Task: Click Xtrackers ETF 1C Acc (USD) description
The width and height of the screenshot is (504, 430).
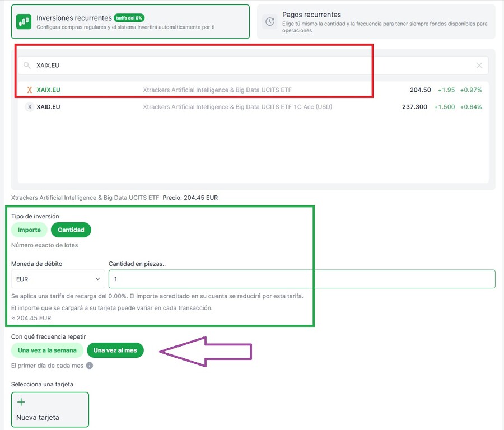Action: pyautogui.click(x=237, y=107)
